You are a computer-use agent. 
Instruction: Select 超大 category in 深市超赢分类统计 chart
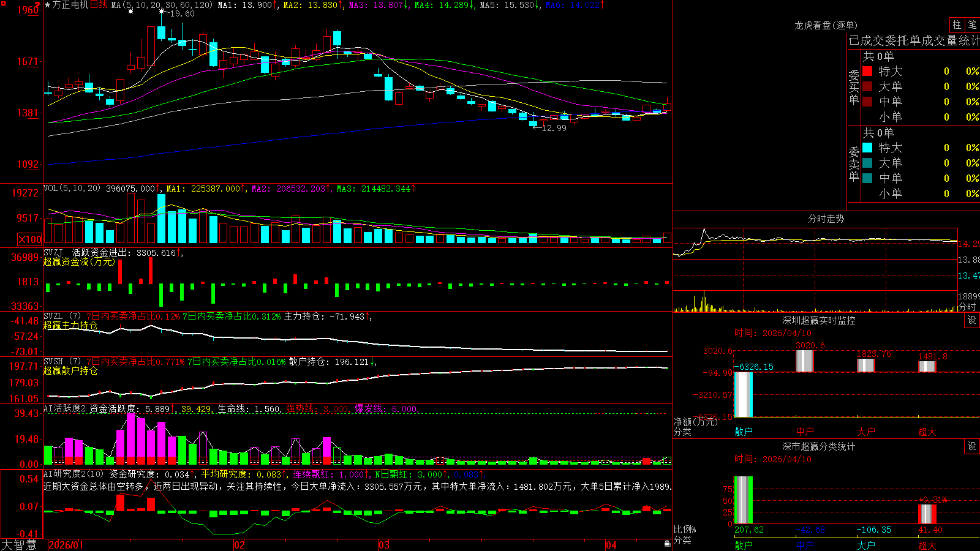pyautogui.click(x=927, y=545)
